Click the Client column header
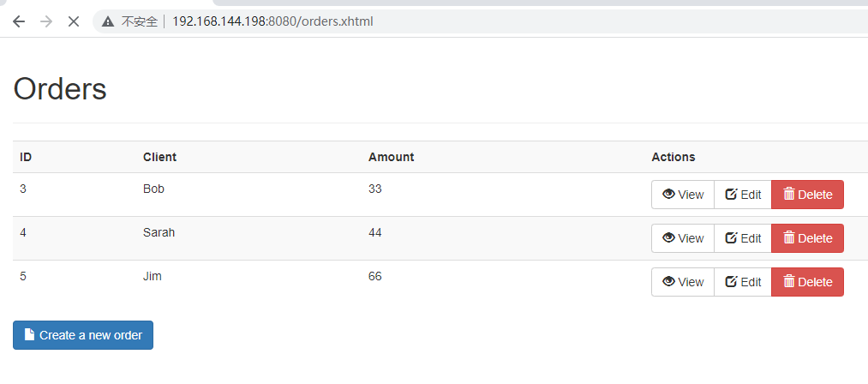The width and height of the screenshot is (868, 384). (x=159, y=157)
